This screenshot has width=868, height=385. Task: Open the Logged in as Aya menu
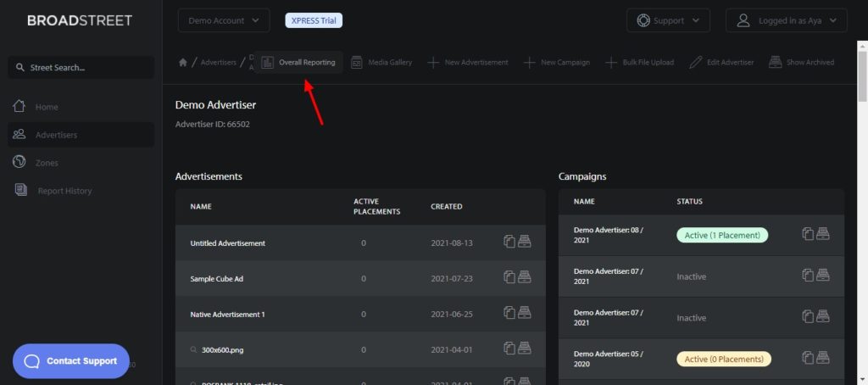[x=786, y=20]
